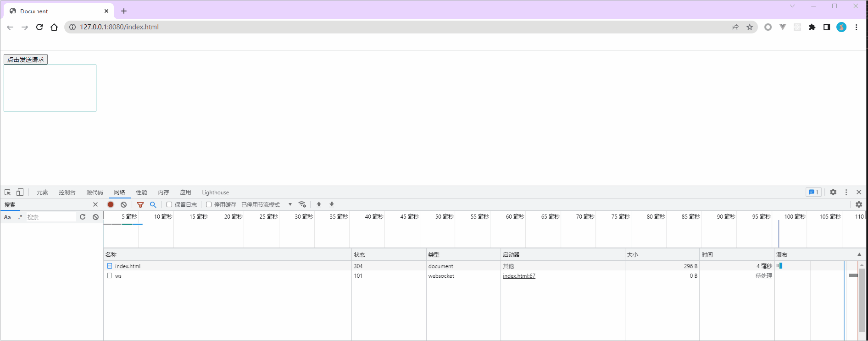
Task: Click the network request list scrollbar
Action: (x=862, y=300)
